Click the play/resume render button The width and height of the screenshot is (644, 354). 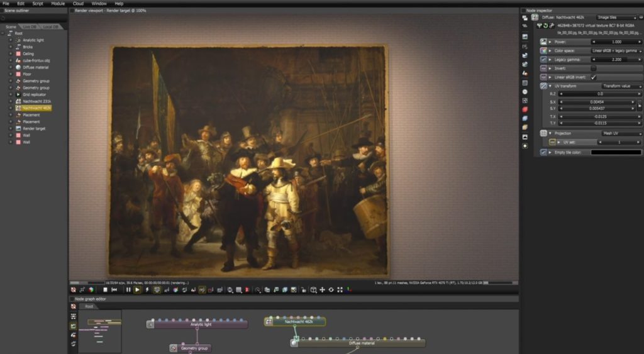point(137,290)
